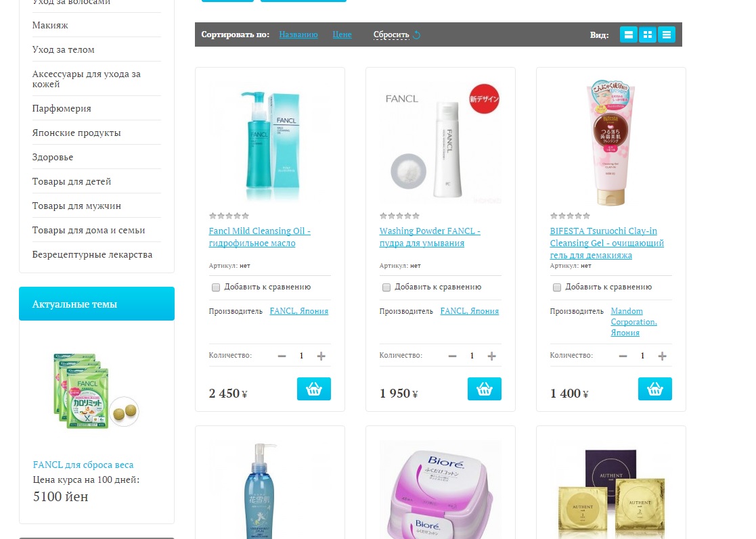The width and height of the screenshot is (756, 539).
Task: Check compare box for BIFESTA Cleansing Gel
Action: [557, 287]
